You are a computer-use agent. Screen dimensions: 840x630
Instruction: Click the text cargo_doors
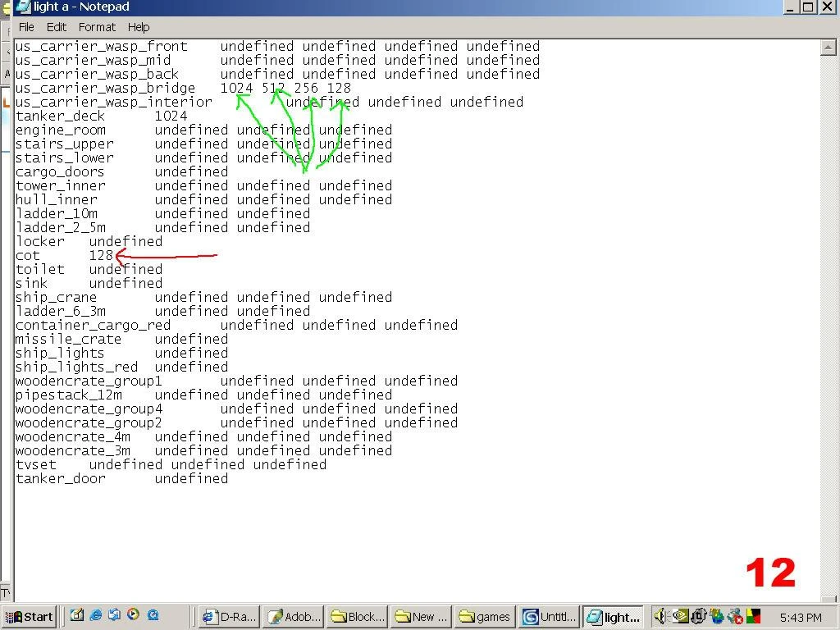[60, 171]
